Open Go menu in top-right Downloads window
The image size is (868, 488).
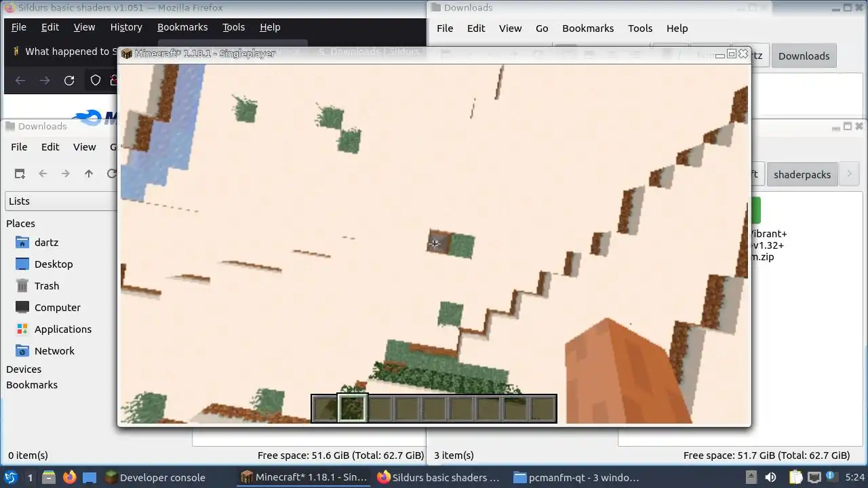(542, 28)
